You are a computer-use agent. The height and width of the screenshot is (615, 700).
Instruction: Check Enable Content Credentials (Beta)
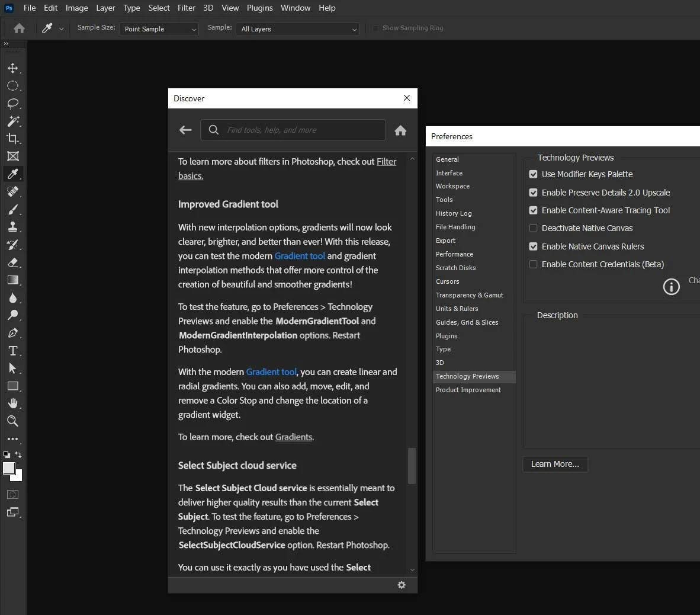pyautogui.click(x=533, y=264)
